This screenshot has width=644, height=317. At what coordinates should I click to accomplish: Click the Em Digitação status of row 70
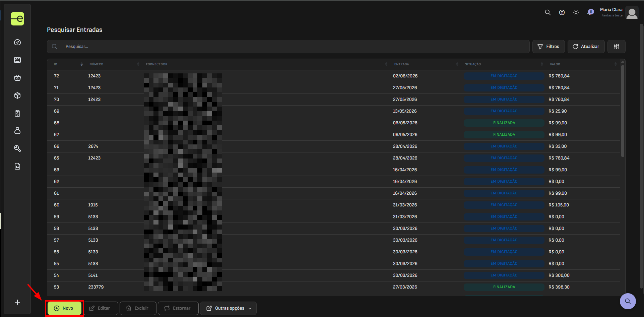point(504,100)
